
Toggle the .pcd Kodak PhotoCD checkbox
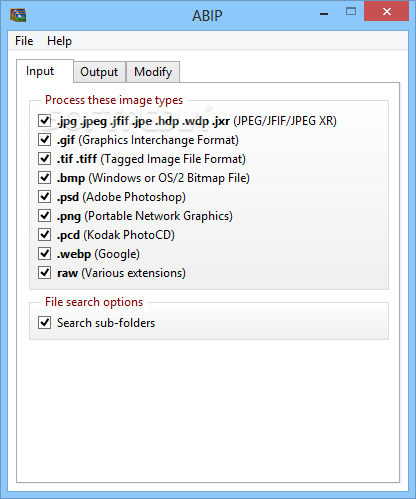[44, 235]
